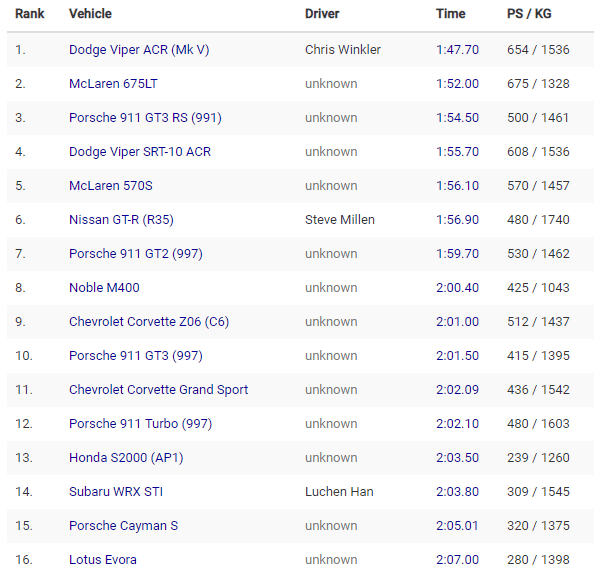Click Chevrolet Corvette Z06 (C6) link
Viewport: 599px width, 574px height.
[149, 322]
